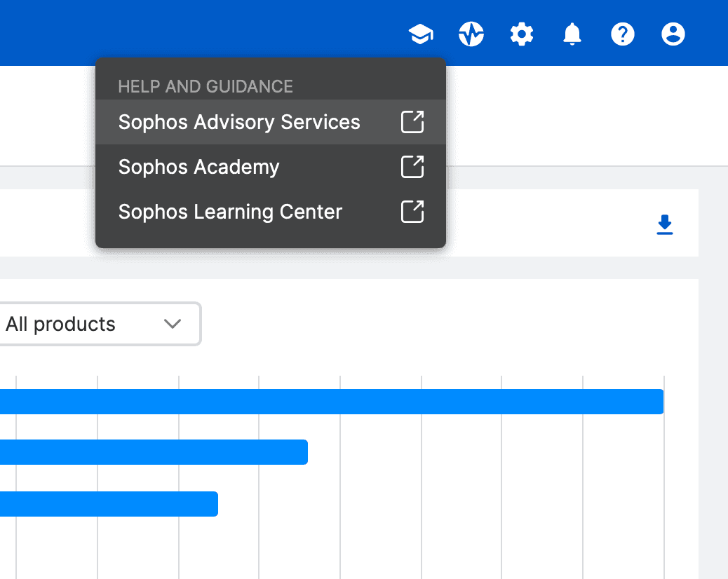Open the settings gear icon
This screenshot has height=579, width=728.
point(522,34)
